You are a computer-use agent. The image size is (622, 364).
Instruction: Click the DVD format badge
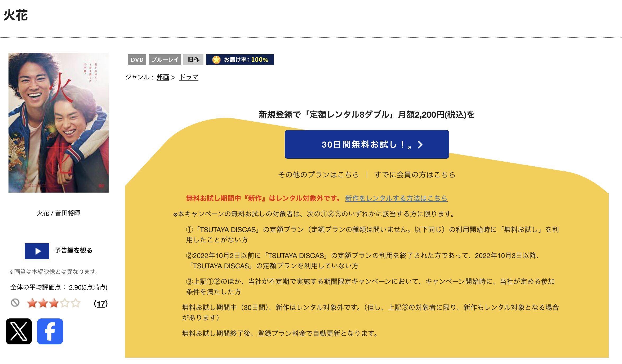coord(137,60)
